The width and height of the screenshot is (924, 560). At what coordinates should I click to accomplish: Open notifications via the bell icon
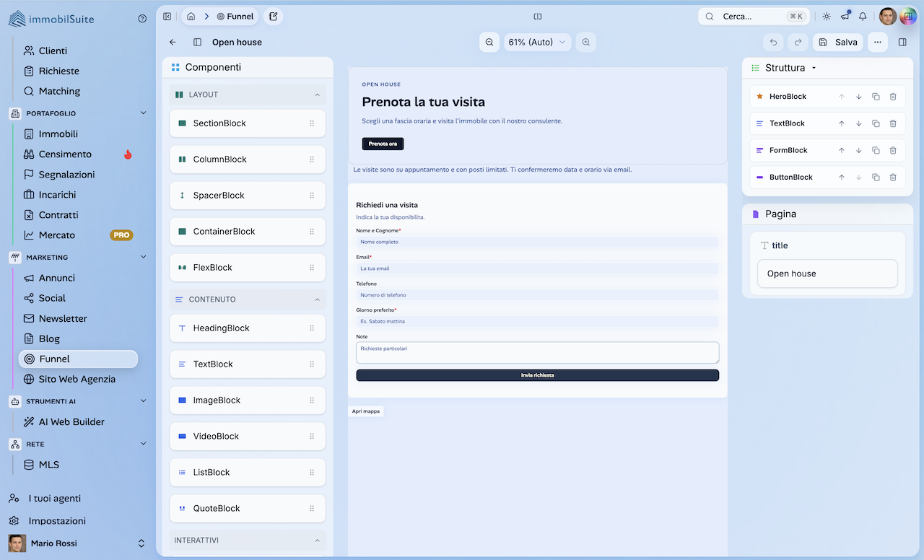coord(862,16)
